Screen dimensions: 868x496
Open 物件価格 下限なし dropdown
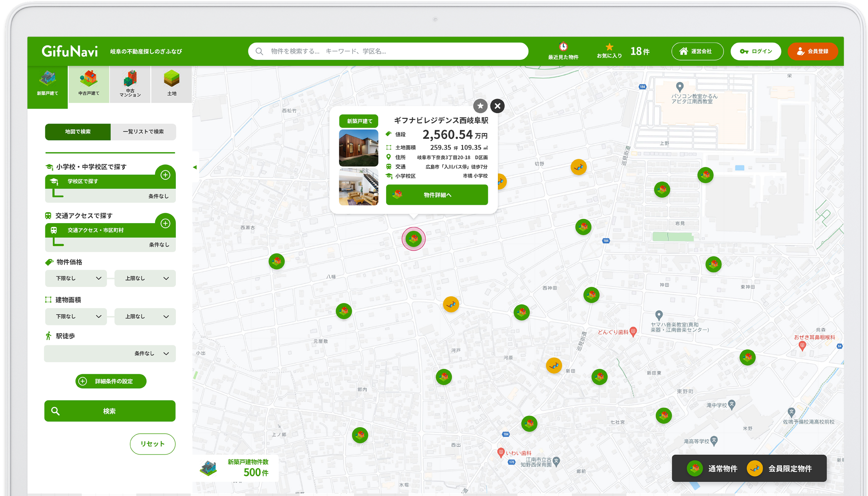[76, 278]
